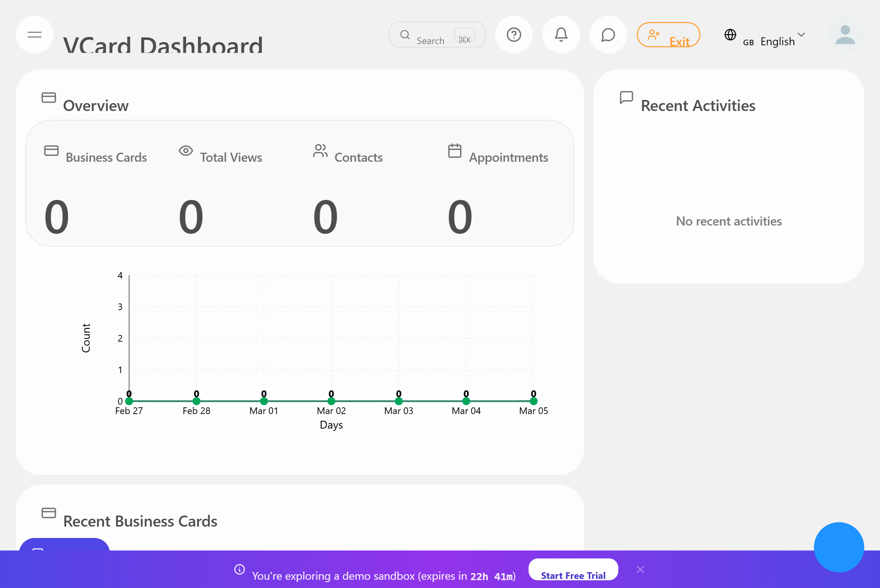The image size is (880, 588).
Task: Click the Feb 28 chart data point
Action: coord(196,401)
